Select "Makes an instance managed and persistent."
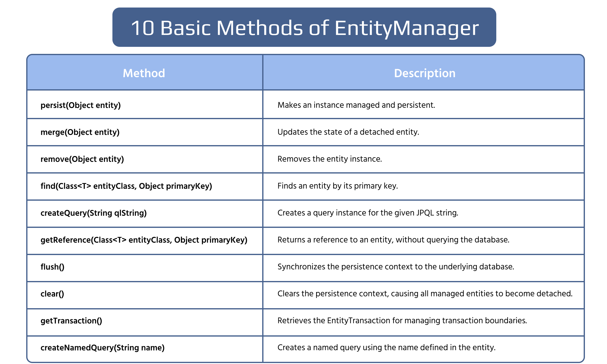The height and width of the screenshot is (364, 607). click(356, 105)
